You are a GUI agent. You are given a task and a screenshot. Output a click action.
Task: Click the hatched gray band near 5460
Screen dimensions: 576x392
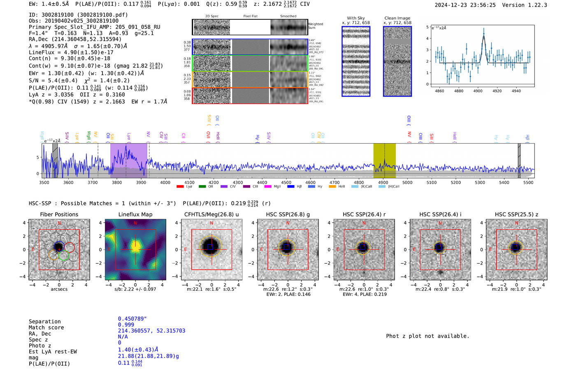coord(519,160)
